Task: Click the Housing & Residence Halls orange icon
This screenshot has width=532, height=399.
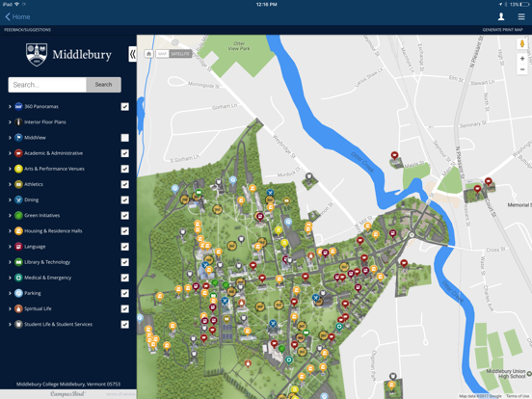Action: coord(18,231)
